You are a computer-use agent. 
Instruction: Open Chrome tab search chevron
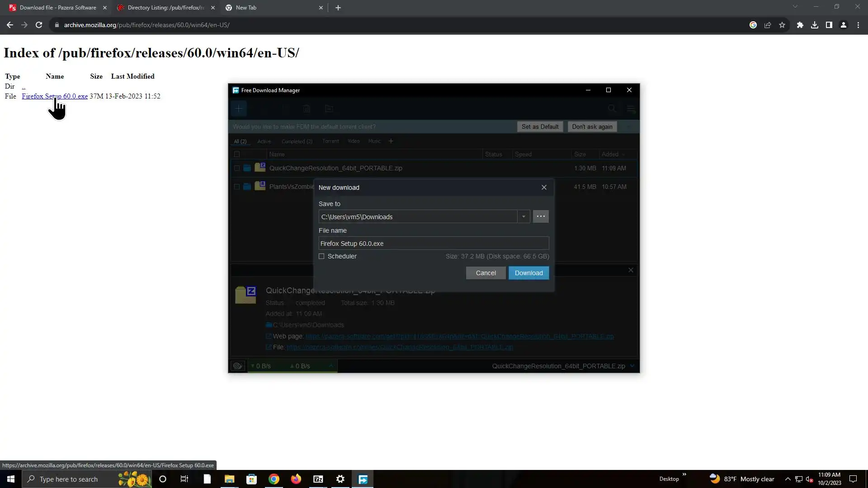tap(795, 7)
